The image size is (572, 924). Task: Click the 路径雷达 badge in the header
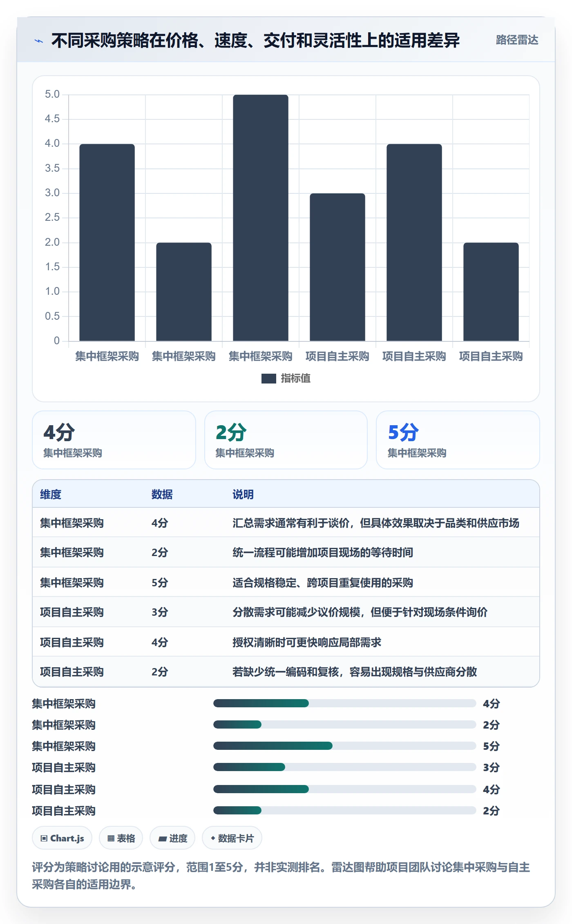(x=517, y=40)
